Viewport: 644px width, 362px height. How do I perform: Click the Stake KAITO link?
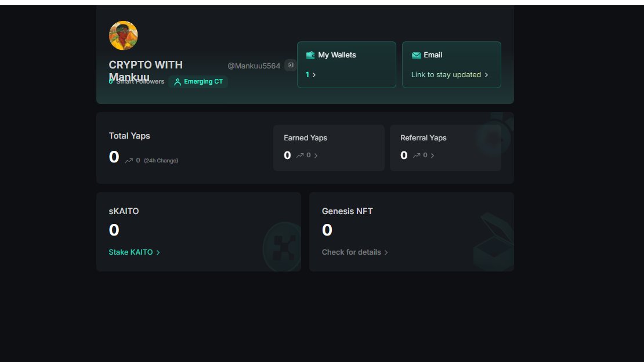pos(131,252)
